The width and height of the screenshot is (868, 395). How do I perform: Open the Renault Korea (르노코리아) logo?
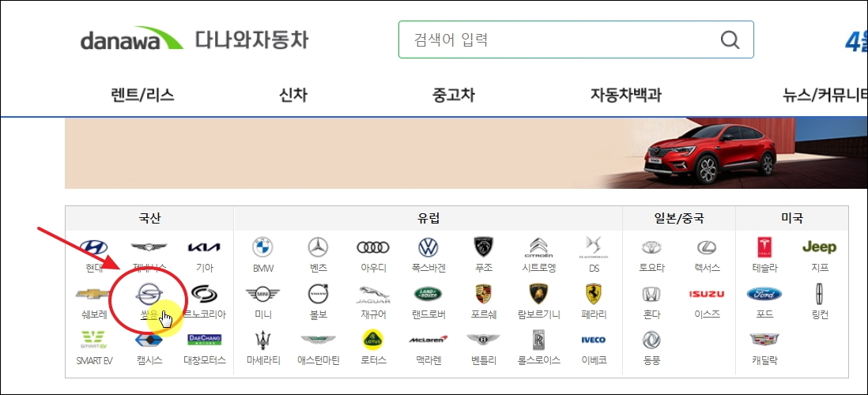[x=204, y=294]
